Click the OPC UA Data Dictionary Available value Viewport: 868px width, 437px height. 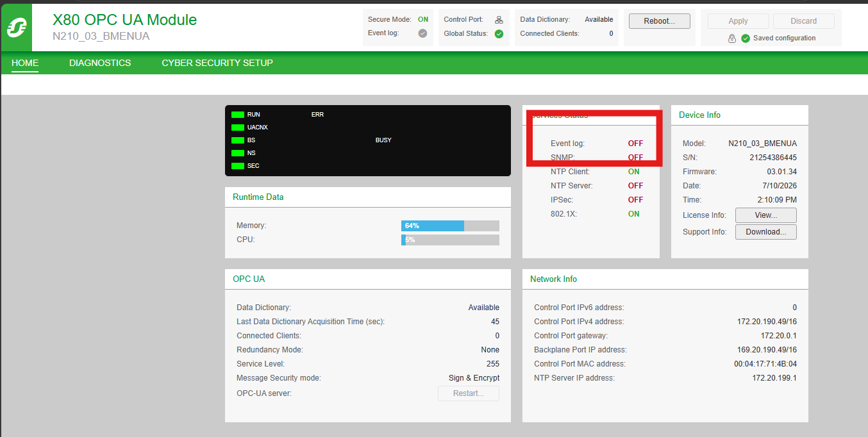[484, 308]
